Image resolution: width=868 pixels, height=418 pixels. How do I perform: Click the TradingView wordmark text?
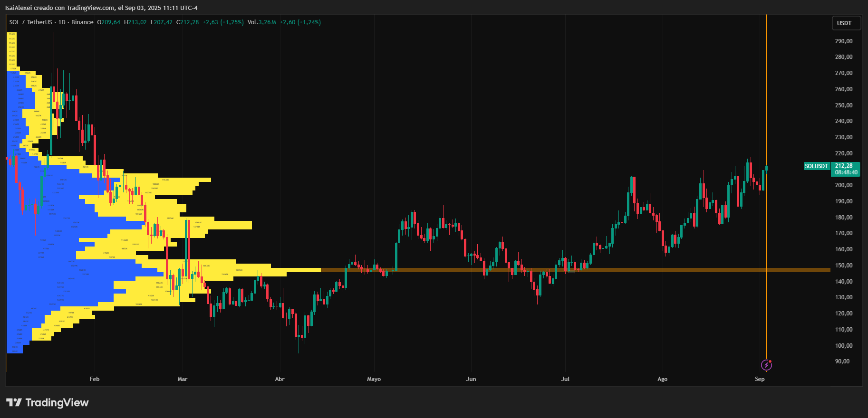click(x=57, y=403)
